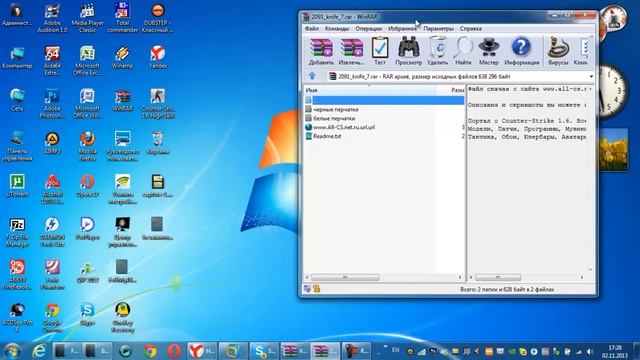Click the yellow flowers slideshow gadget
This screenshot has width=640, height=360.
(x=613, y=149)
